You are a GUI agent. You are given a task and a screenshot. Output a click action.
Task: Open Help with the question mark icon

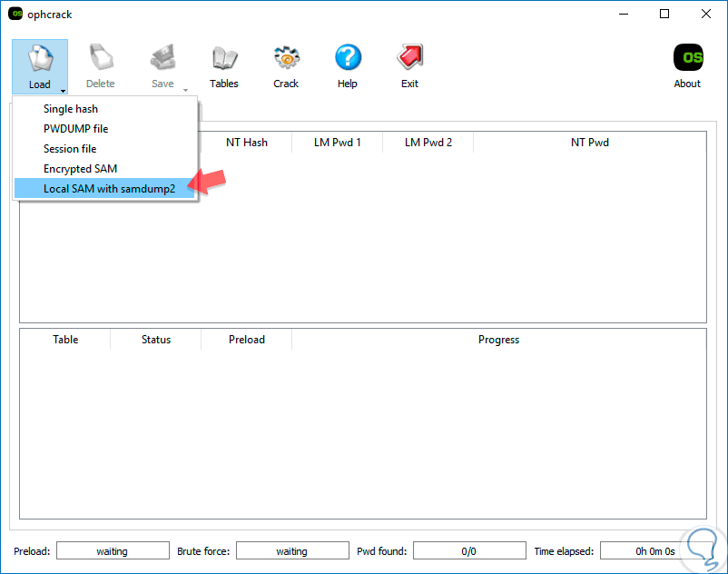tap(348, 57)
